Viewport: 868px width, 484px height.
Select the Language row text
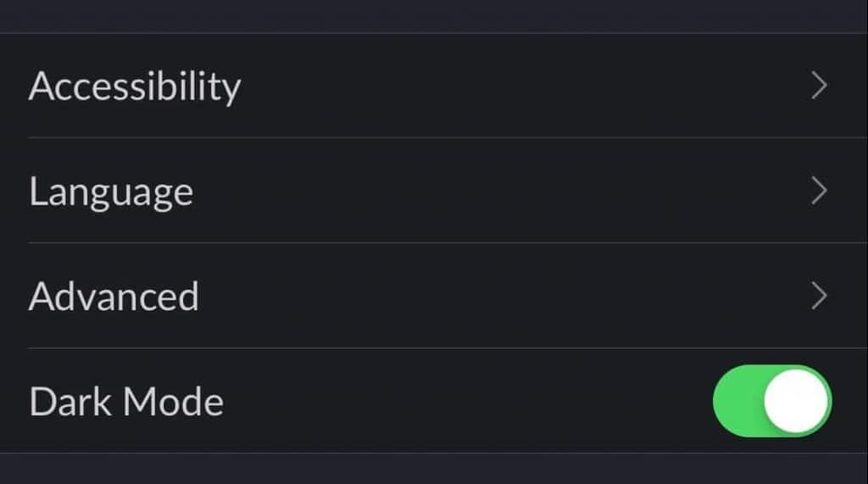(x=111, y=192)
